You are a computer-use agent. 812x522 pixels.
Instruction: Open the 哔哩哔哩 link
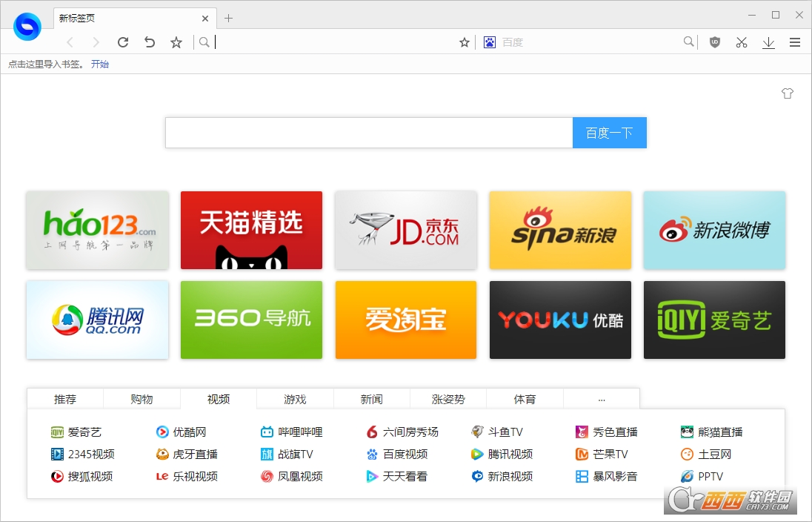(x=292, y=432)
